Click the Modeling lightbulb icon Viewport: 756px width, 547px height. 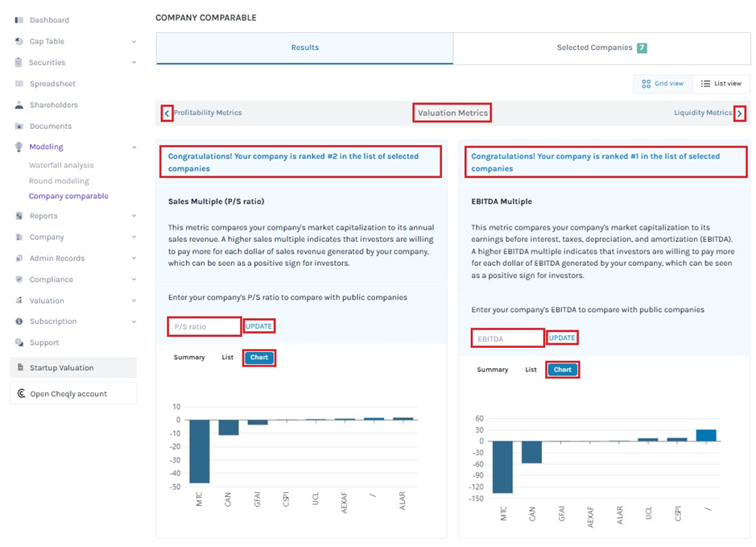coord(19,147)
